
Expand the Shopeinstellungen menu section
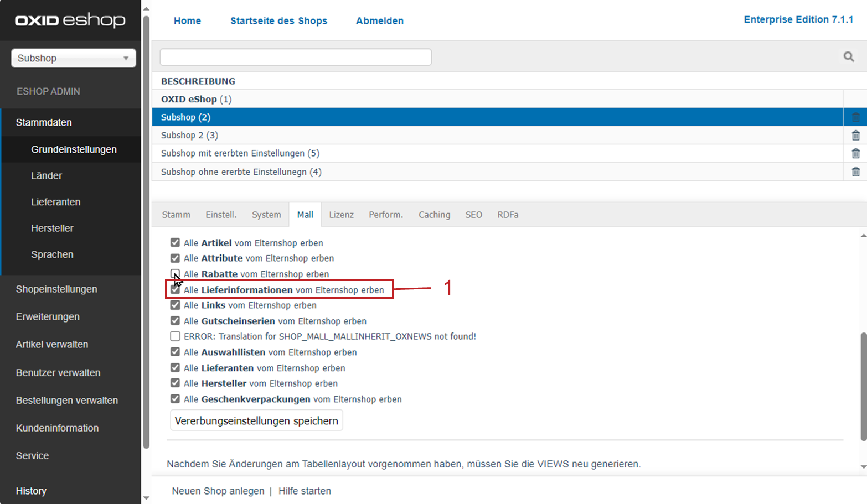[x=56, y=289]
